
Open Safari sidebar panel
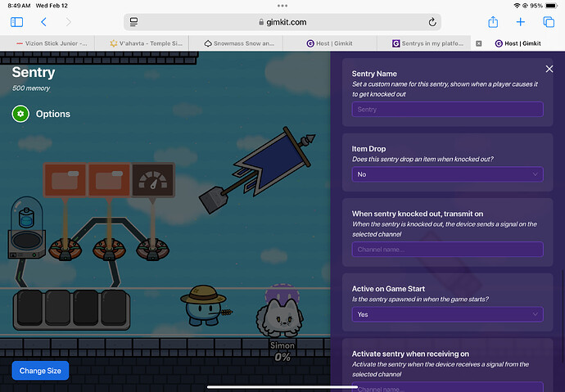click(16, 22)
